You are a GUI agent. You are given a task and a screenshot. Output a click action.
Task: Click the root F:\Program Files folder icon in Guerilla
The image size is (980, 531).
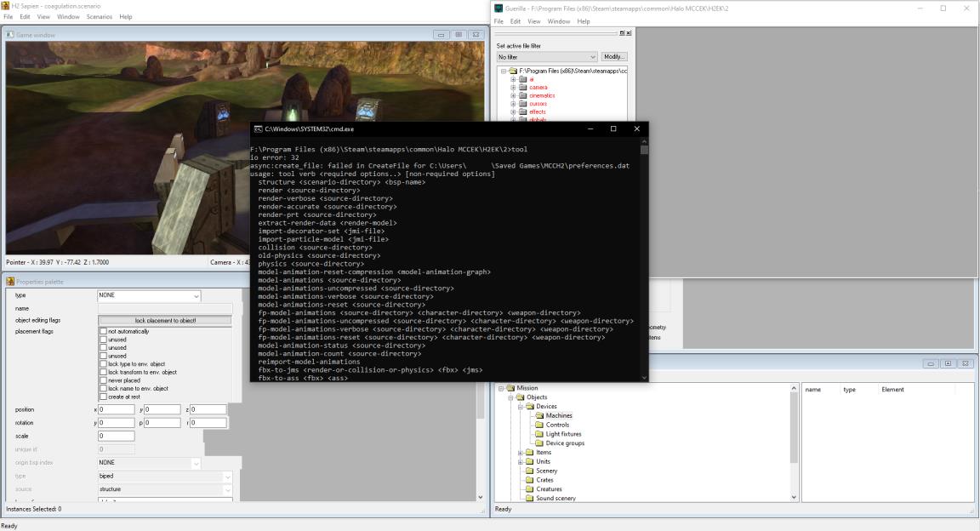coord(513,71)
